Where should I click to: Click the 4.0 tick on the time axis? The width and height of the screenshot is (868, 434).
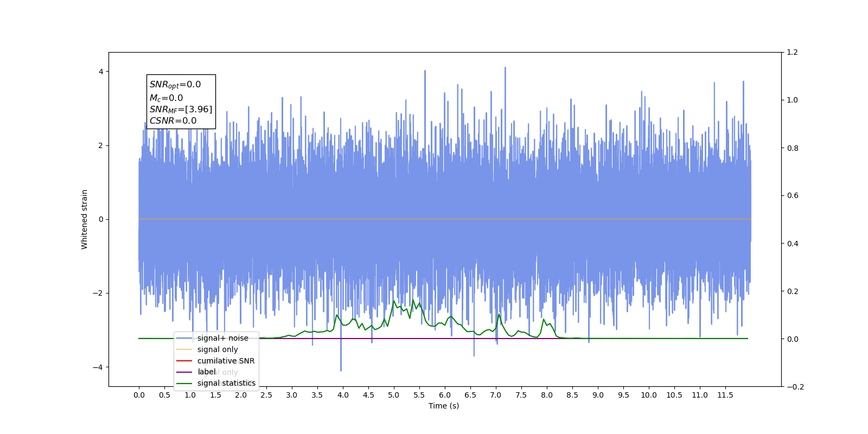coord(343,395)
